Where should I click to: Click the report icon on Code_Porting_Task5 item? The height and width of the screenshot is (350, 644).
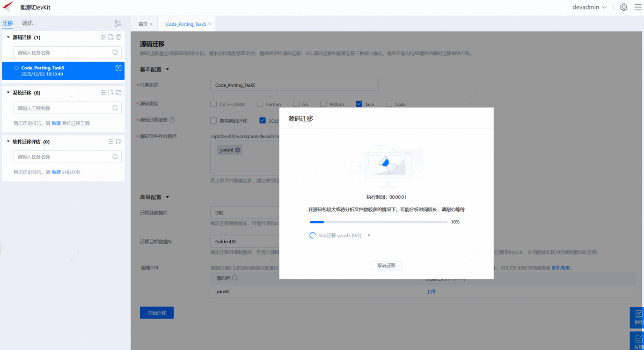point(118,68)
